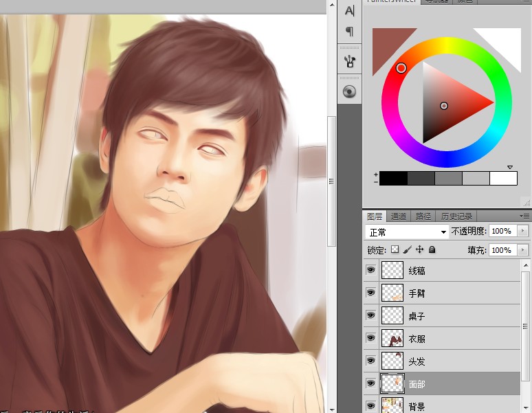Click the layers list scrollbar thumb

[526, 326]
